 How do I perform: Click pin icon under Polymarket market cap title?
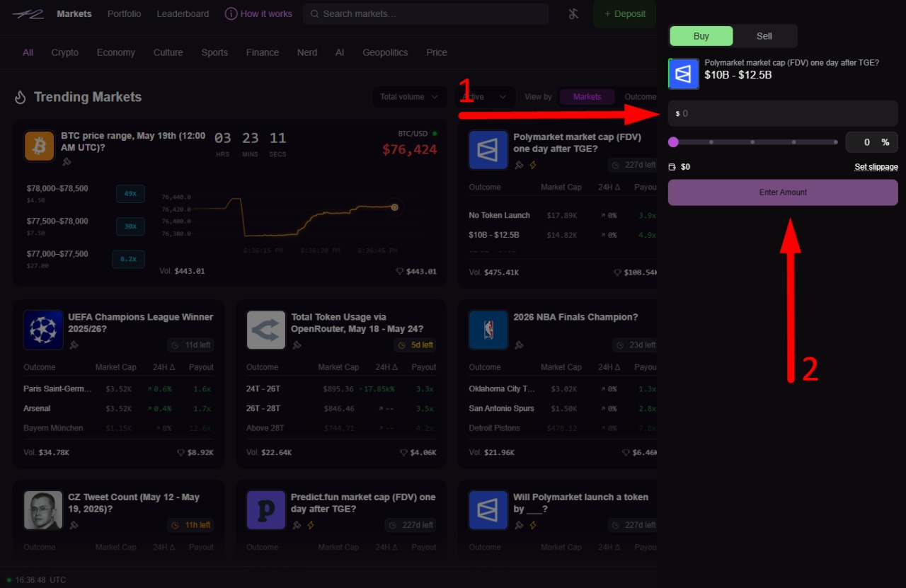pos(519,165)
